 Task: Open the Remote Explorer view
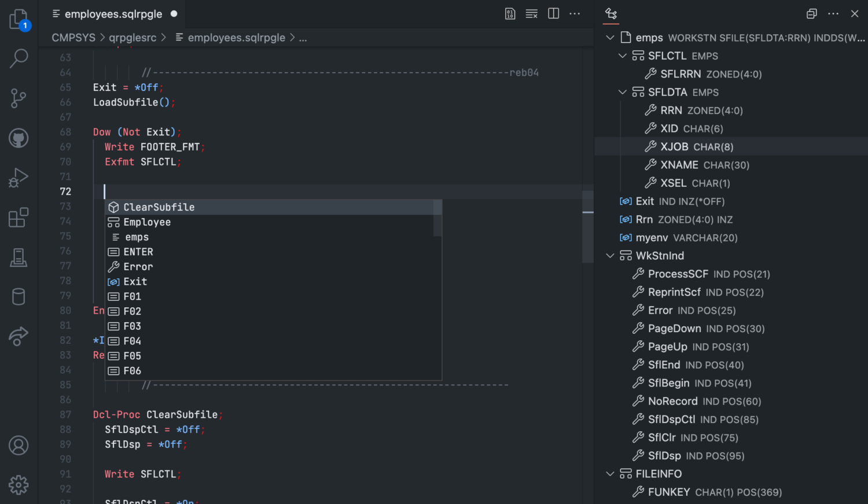pyautogui.click(x=18, y=337)
